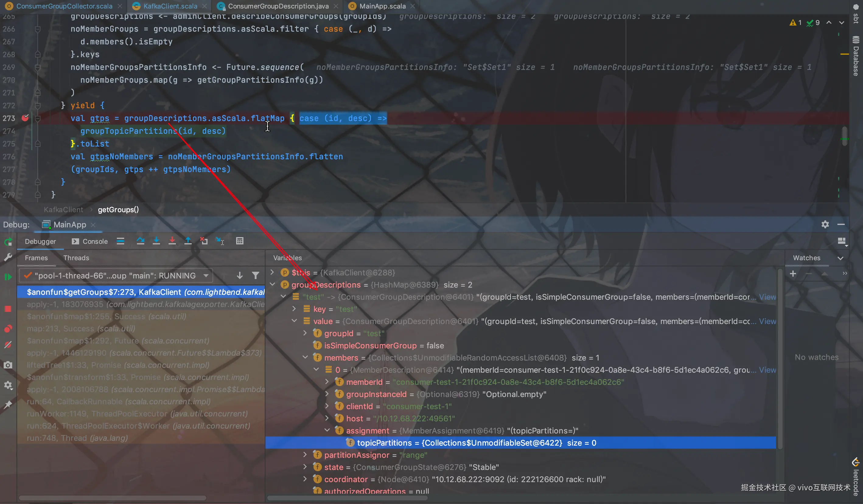Collapse groupDescriptions variable node
Screen dimensions: 863x504
(273, 284)
